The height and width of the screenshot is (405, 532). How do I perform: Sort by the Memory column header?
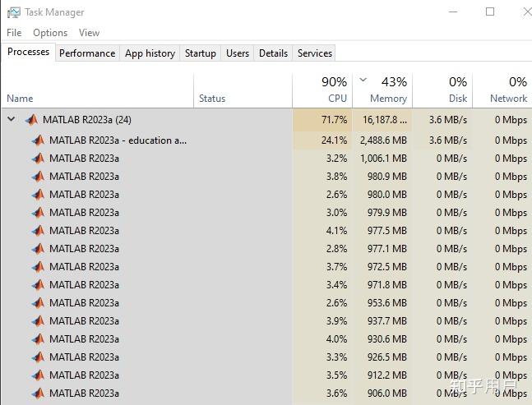(382, 91)
